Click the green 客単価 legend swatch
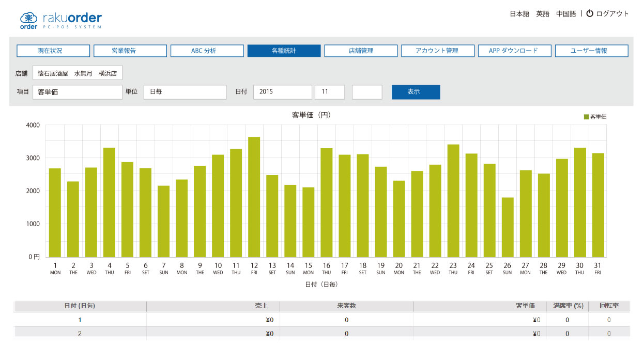The image size is (644, 348). pyautogui.click(x=587, y=117)
